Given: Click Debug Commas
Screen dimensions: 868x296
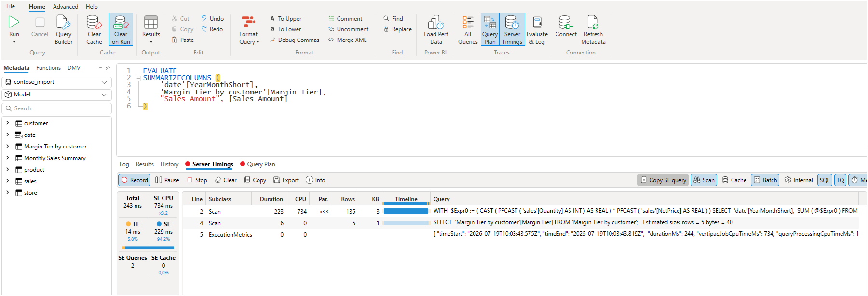Looking at the screenshot, I should [295, 40].
